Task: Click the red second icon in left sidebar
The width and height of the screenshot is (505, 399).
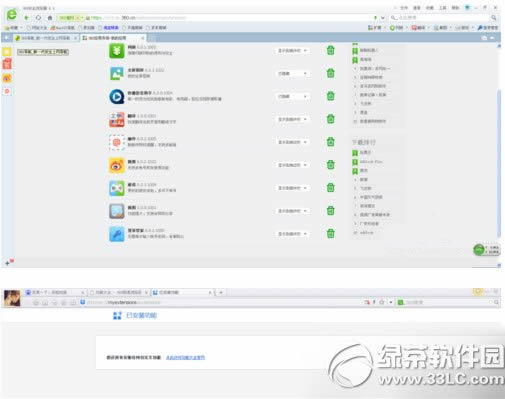Action: (7, 64)
